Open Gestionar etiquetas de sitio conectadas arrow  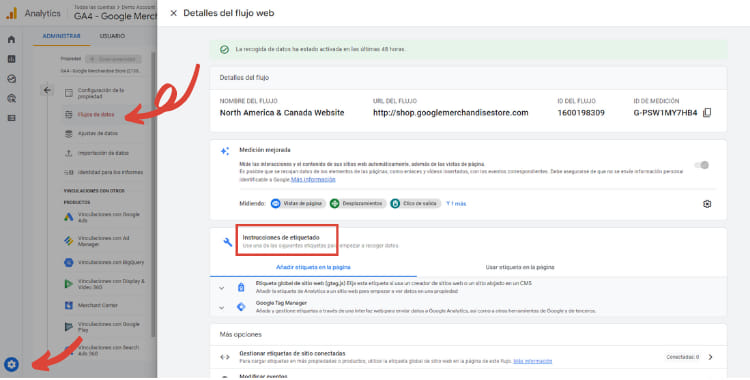point(710,357)
